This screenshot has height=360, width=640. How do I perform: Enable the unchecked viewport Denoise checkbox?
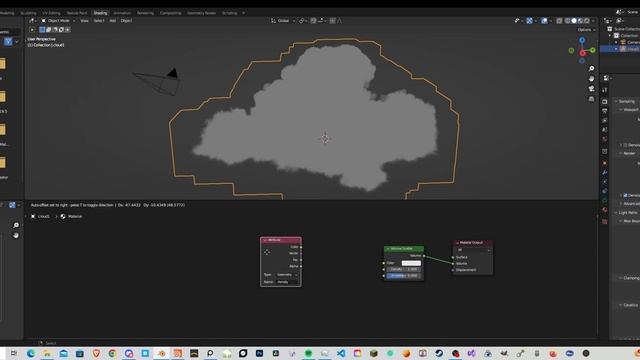[x=625, y=145]
